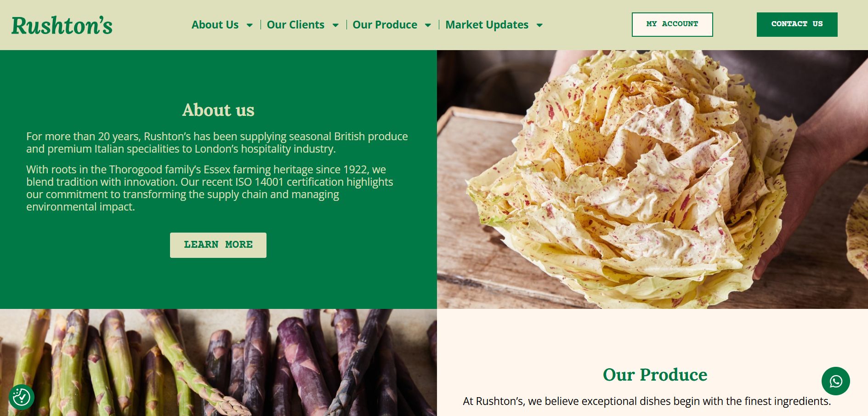Click the Our Produce heading

(x=655, y=375)
